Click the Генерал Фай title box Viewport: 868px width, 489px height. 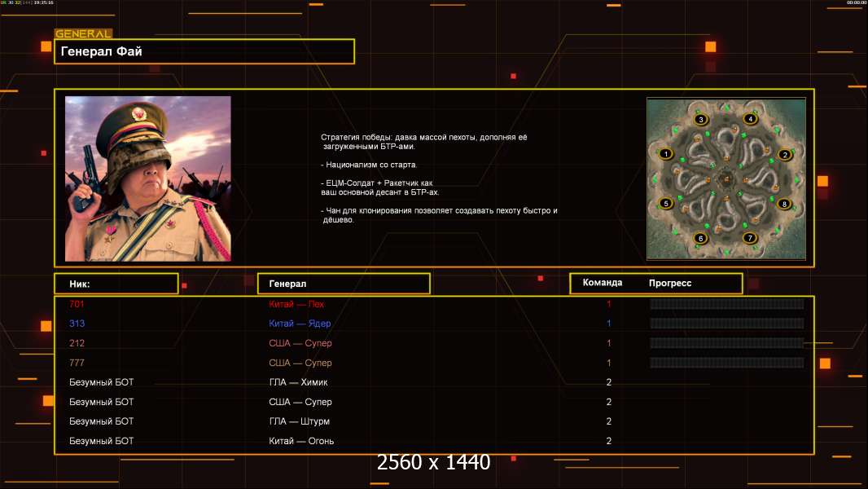tap(204, 51)
